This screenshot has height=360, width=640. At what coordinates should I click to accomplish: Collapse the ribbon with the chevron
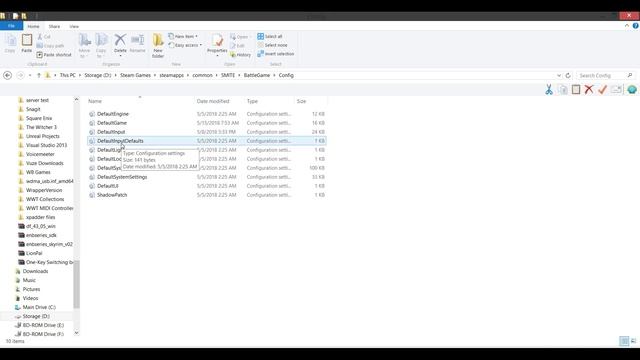pos(627,26)
